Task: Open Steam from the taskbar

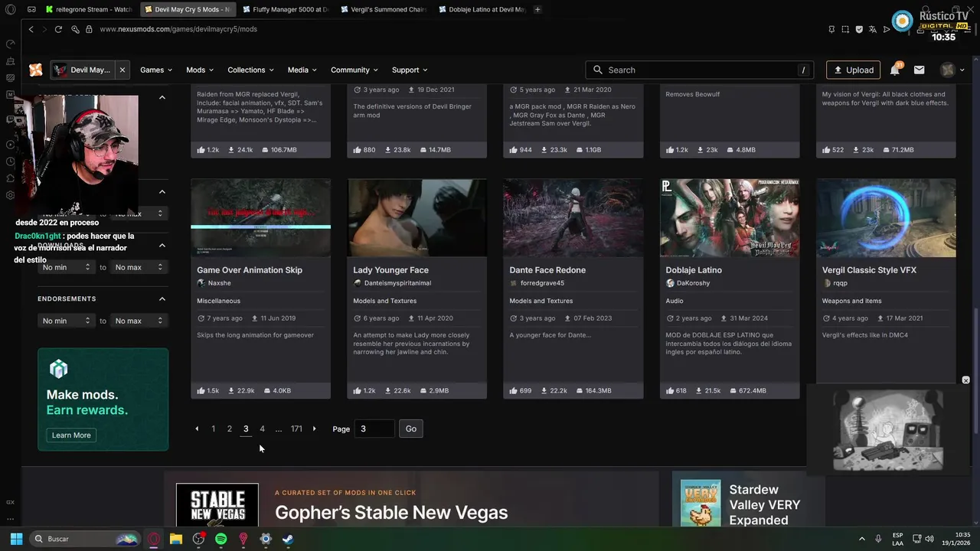Action: 287,539
